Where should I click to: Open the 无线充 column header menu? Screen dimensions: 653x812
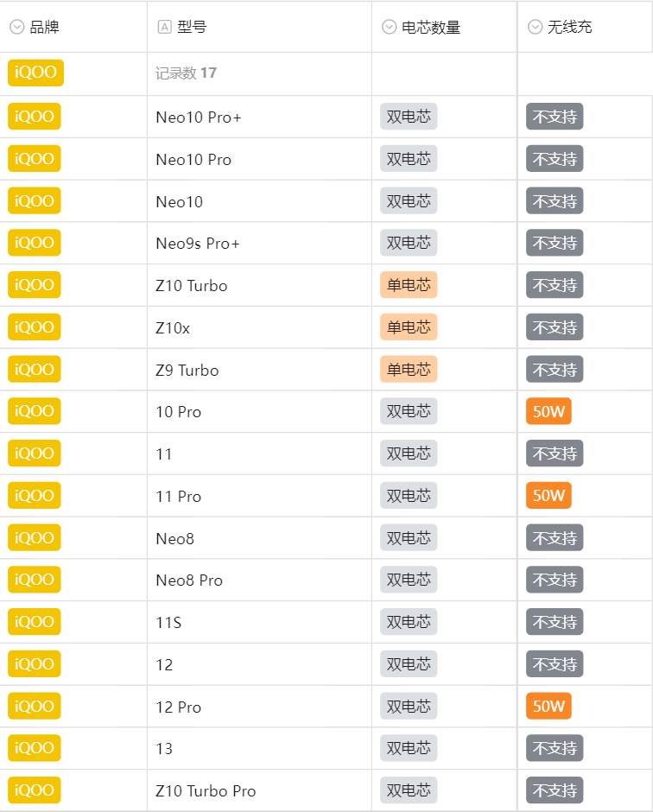(x=570, y=27)
